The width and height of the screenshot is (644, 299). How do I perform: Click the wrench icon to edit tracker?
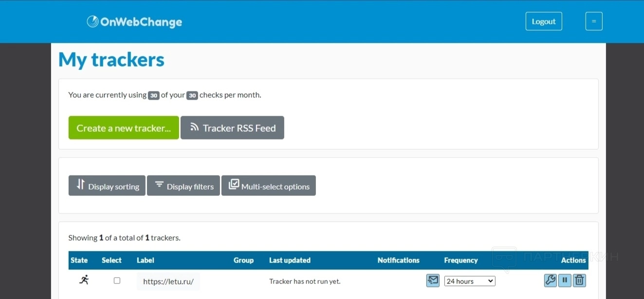(x=550, y=281)
